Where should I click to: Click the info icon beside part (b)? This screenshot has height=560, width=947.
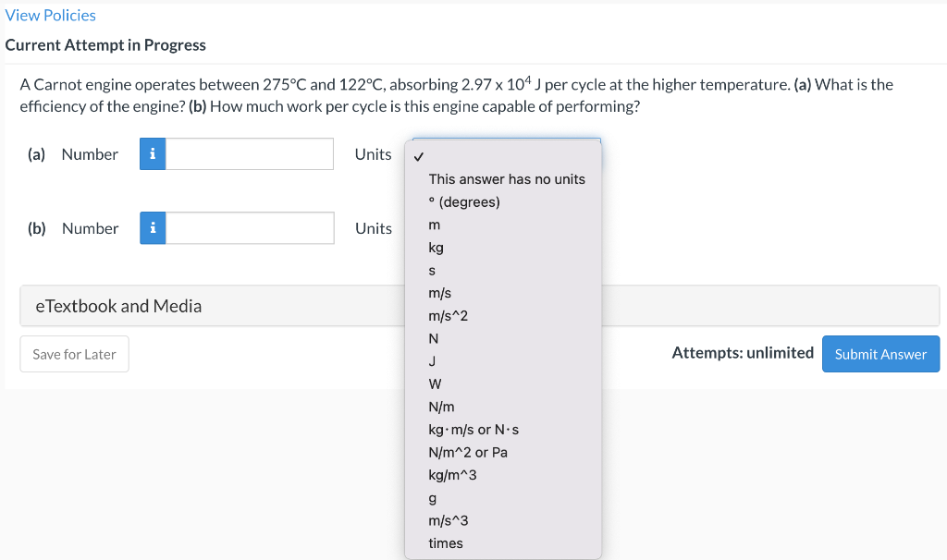[x=153, y=228]
